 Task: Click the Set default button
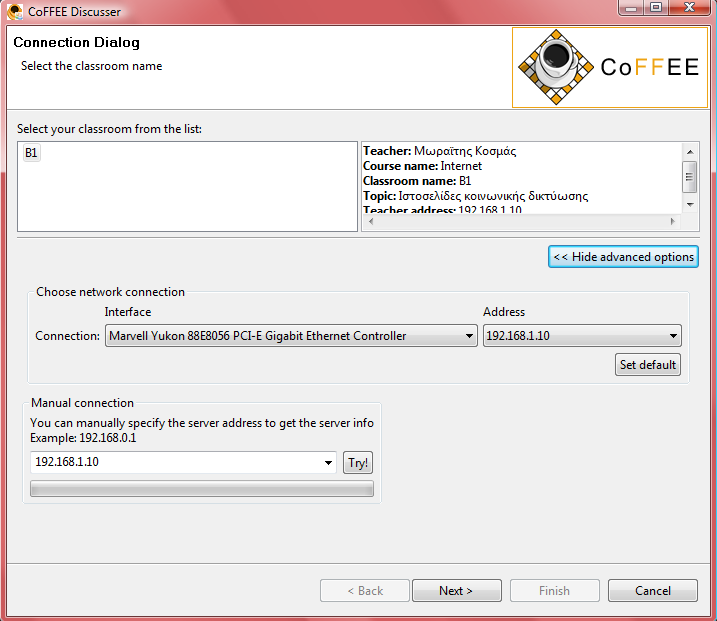pyautogui.click(x=647, y=365)
